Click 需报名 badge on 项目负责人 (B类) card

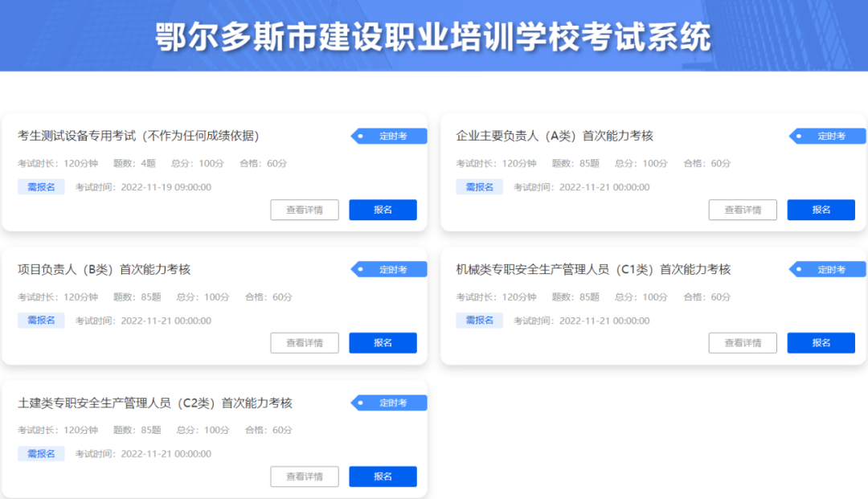coord(41,321)
